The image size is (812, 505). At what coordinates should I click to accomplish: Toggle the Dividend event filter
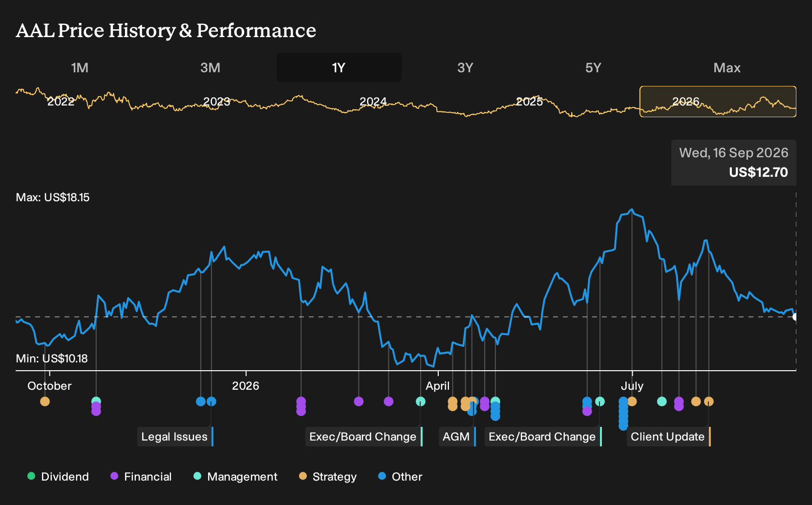tap(58, 476)
